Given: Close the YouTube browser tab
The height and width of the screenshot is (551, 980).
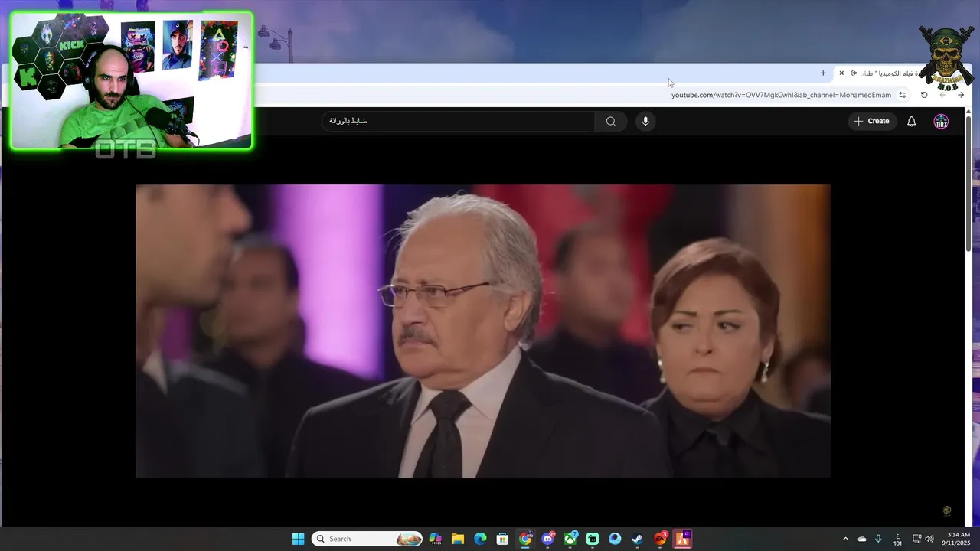Looking at the screenshot, I should (841, 73).
